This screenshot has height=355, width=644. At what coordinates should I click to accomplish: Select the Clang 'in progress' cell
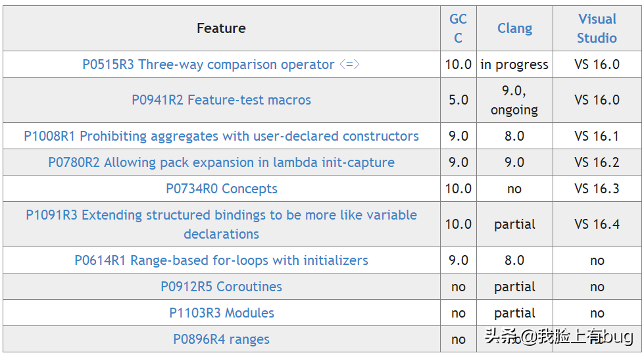pos(514,64)
